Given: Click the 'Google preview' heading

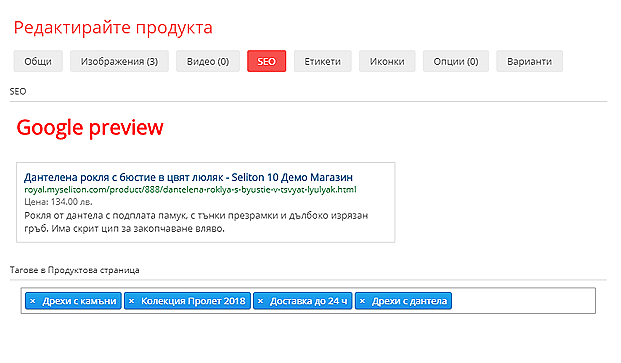Looking at the screenshot, I should pos(90,128).
